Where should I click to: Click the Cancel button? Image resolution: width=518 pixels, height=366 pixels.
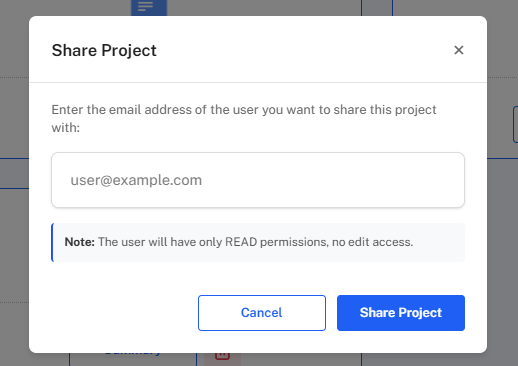(x=262, y=313)
